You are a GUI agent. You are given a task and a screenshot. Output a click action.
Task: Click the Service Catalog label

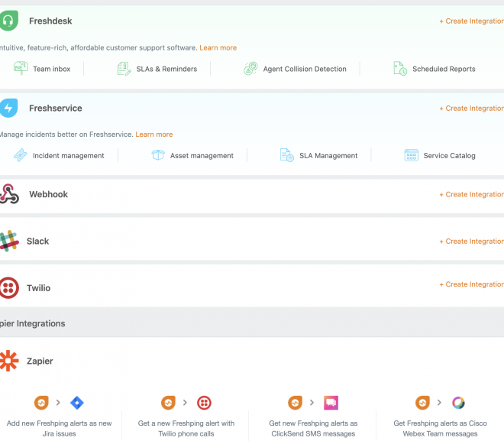click(449, 156)
